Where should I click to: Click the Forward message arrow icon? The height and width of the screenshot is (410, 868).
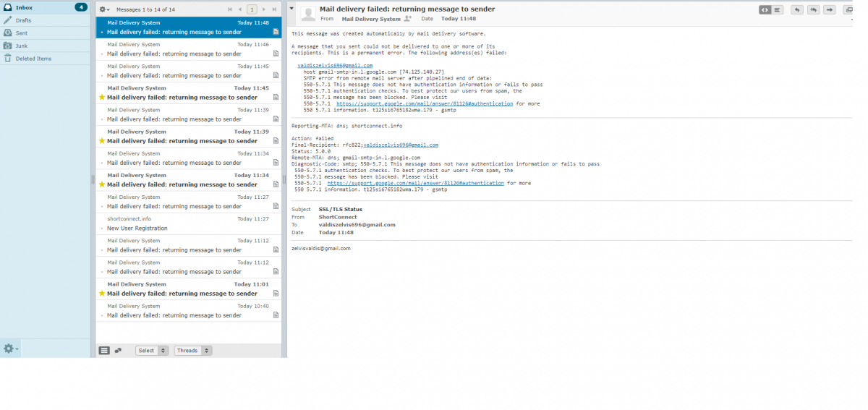tap(829, 10)
